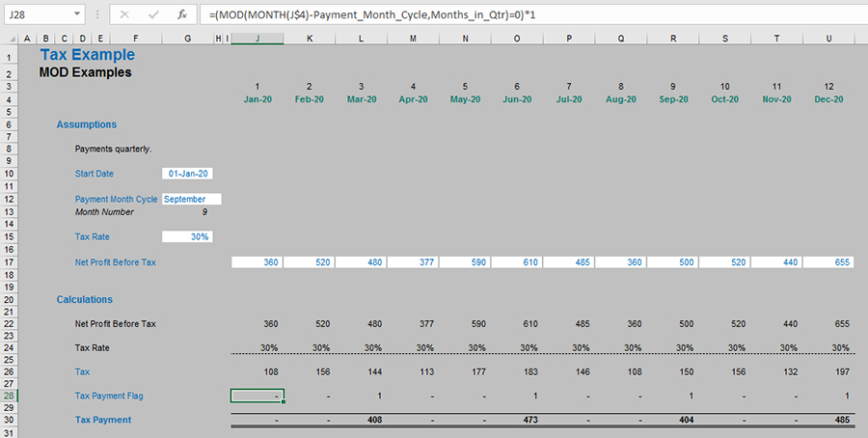Click the Sep-20 Tax Payment Flag cell
Image resolution: width=868 pixels, height=438 pixels.
tap(672, 396)
